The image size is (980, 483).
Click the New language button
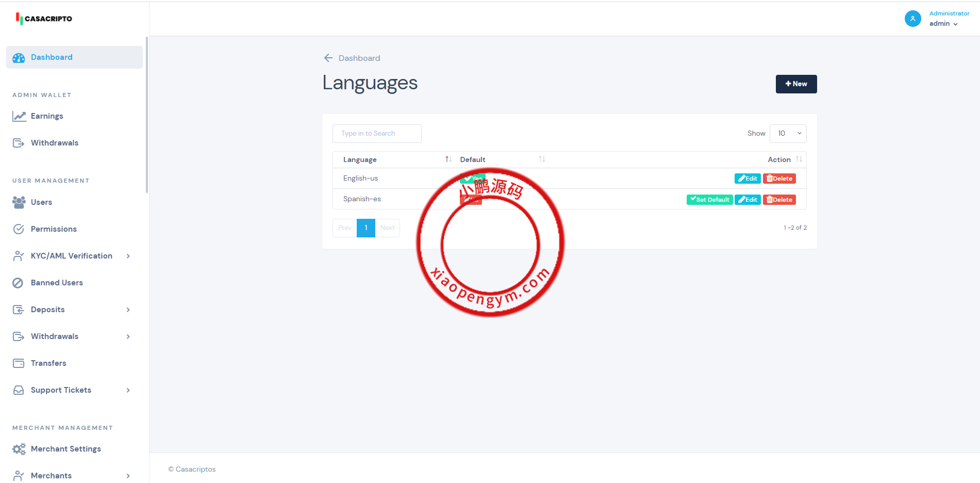[796, 84]
